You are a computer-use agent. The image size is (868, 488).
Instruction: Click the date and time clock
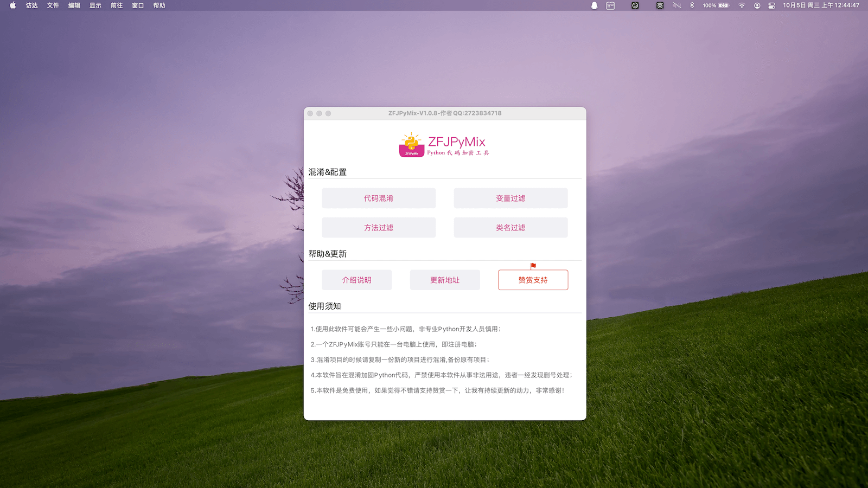[821, 5]
